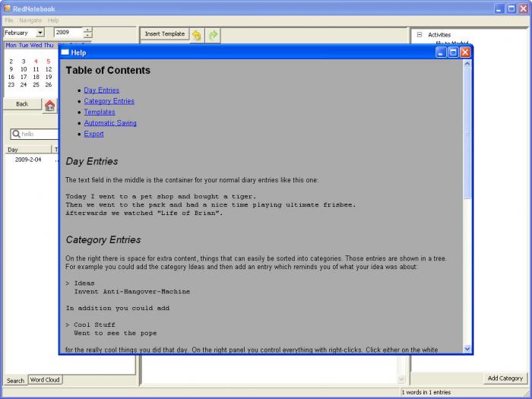Viewport: 532px width, 399px height.
Task: Click the green redo arrow icon
Action: coord(213,35)
